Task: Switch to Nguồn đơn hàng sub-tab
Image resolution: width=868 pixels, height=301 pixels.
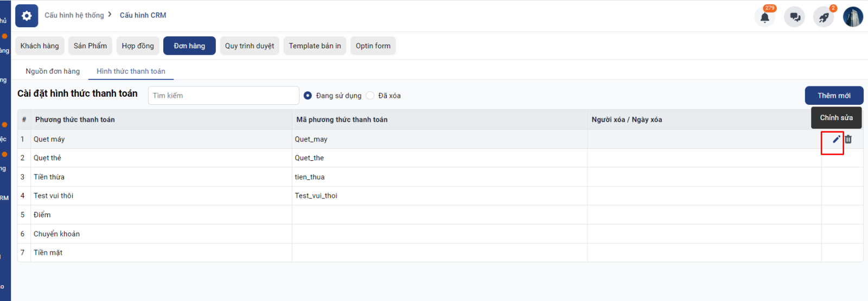Action: click(53, 71)
